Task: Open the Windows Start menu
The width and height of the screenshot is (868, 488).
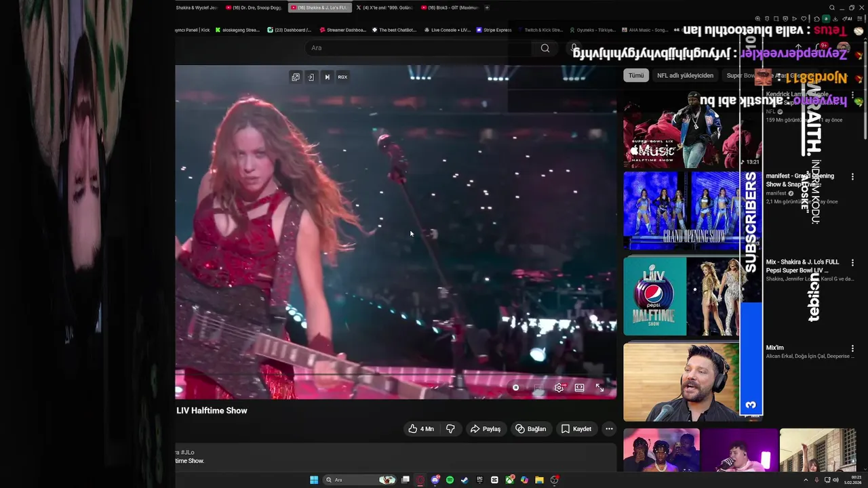Action: 314,480
